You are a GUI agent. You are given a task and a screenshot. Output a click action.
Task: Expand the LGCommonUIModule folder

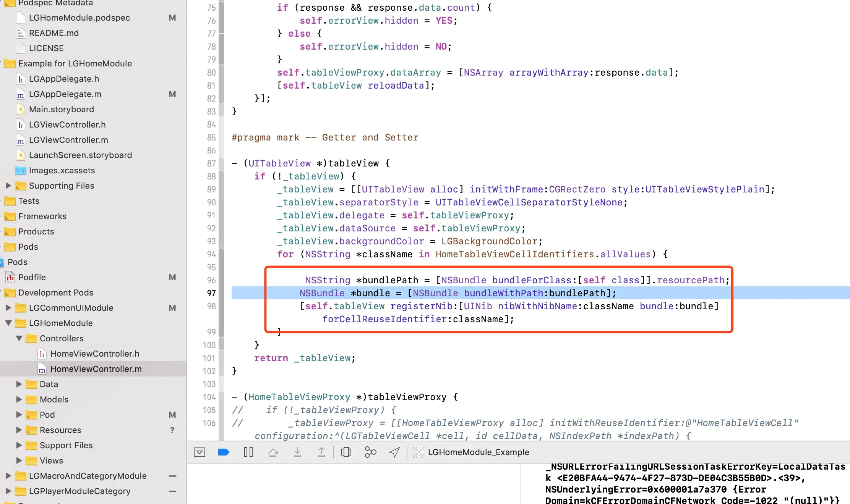(8, 308)
